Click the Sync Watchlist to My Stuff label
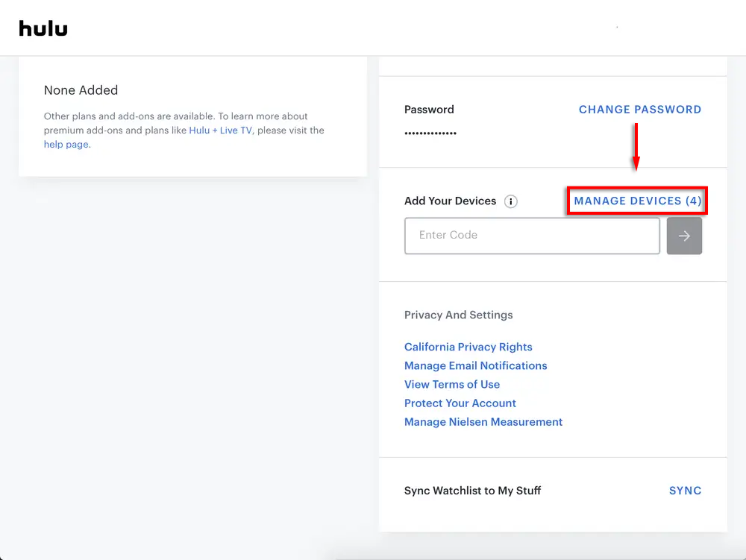This screenshot has width=746, height=560. tap(472, 491)
